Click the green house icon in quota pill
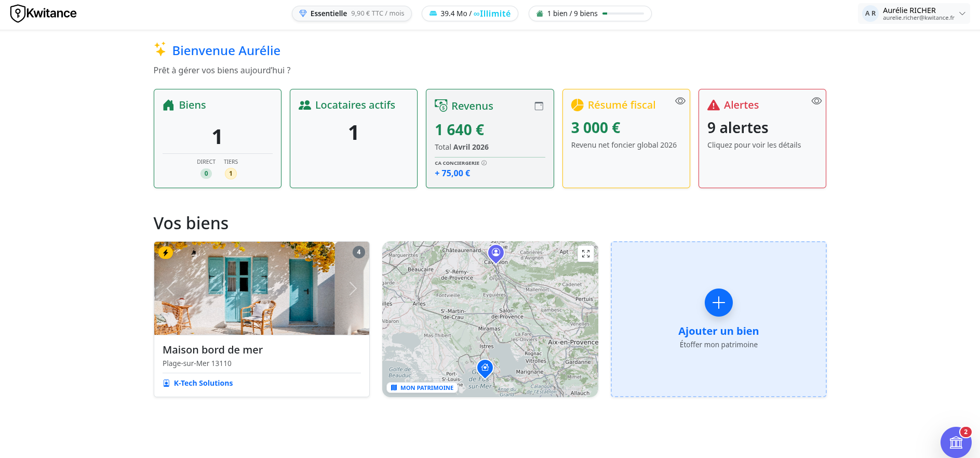Viewport: 980px width, 458px height. (x=540, y=14)
